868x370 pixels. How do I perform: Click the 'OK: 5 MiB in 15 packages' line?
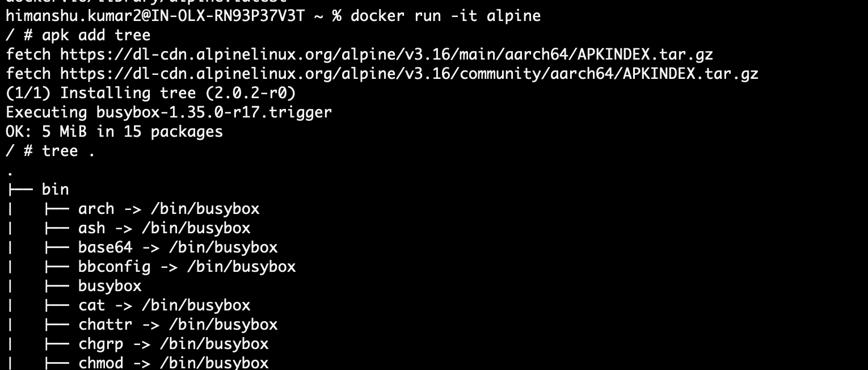(x=114, y=132)
